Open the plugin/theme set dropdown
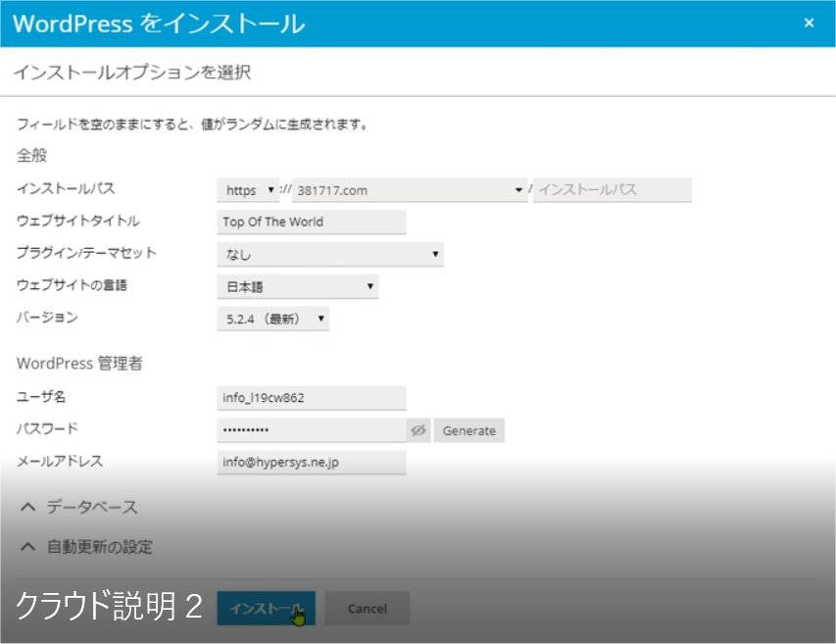 [330, 254]
